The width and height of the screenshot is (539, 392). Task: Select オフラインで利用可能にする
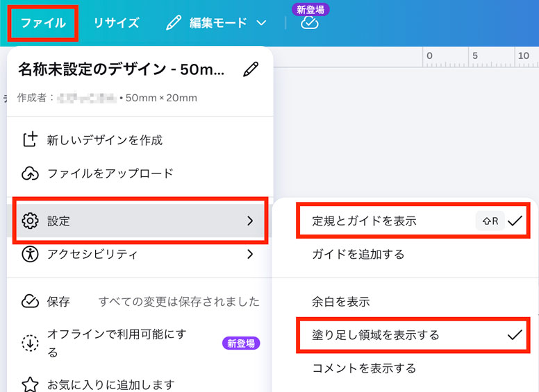[x=117, y=343]
